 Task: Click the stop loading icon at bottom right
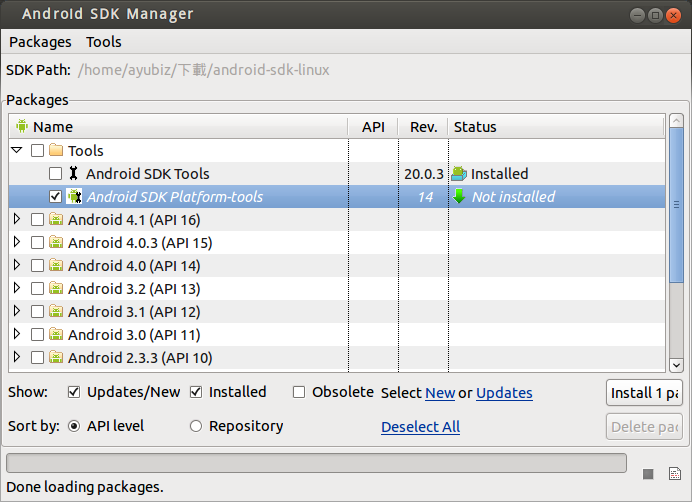point(648,473)
